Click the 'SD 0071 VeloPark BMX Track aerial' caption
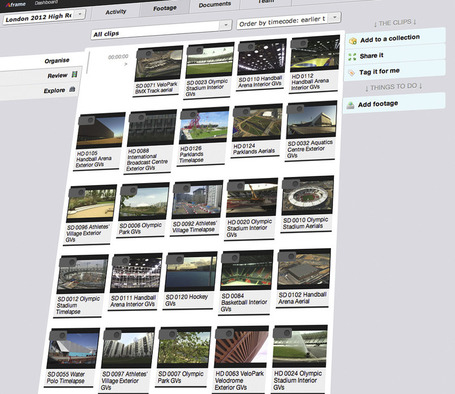The height and width of the screenshot is (394, 455). (x=156, y=88)
